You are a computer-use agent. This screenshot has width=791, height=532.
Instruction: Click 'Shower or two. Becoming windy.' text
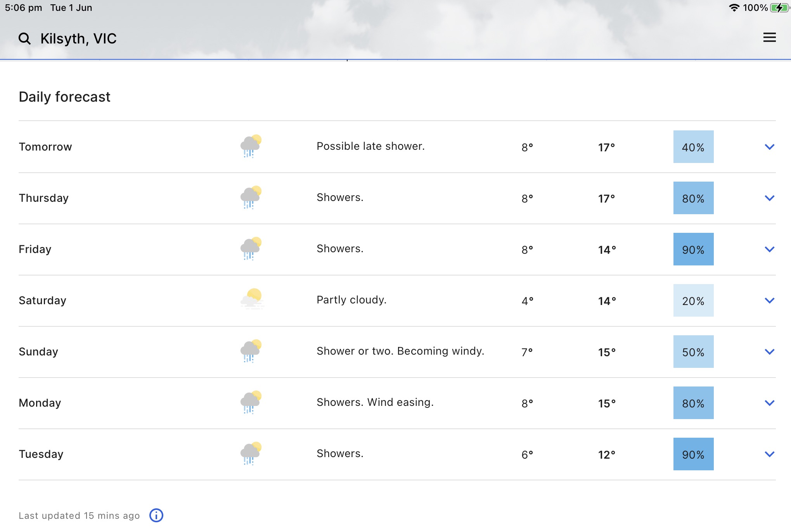[400, 351]
